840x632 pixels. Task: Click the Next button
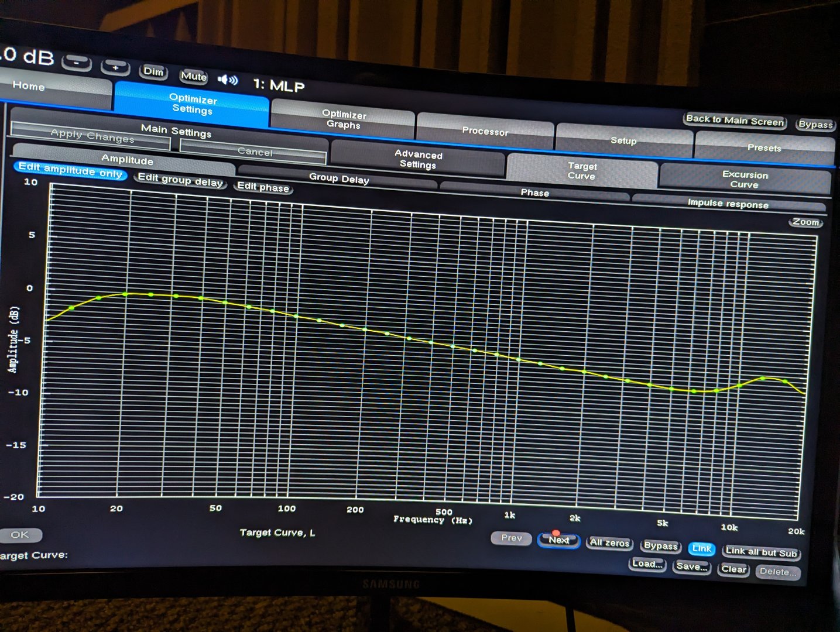point(558,540)
